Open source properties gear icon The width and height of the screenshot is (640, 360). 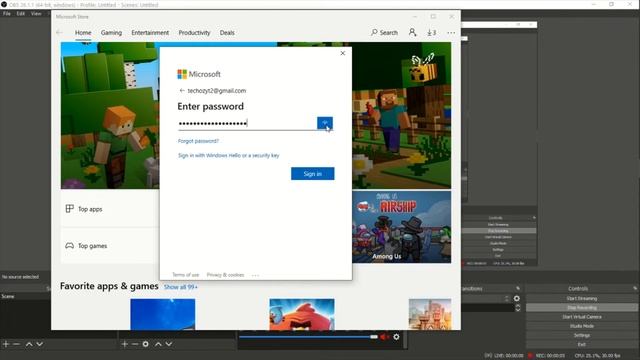pos(146,344)
